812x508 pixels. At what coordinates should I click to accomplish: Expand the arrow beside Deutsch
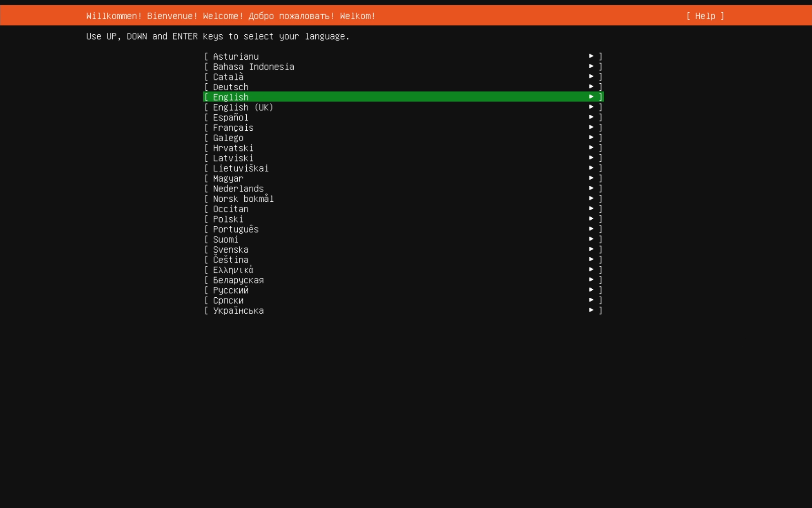click(x=592, y=86)
